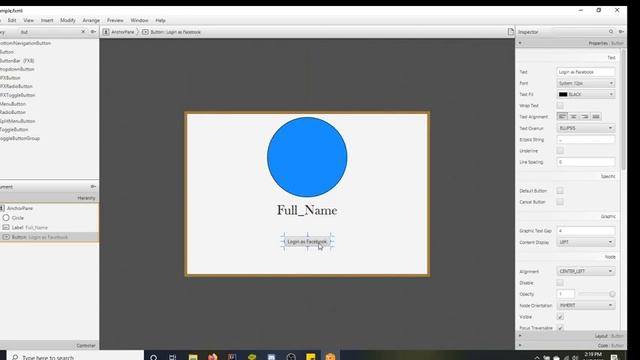Image resolution: width=640 pixels, height=360 pixels.
Task: Uncheck the Focus Traversable checkbox
Action: [x=560, y=328]
